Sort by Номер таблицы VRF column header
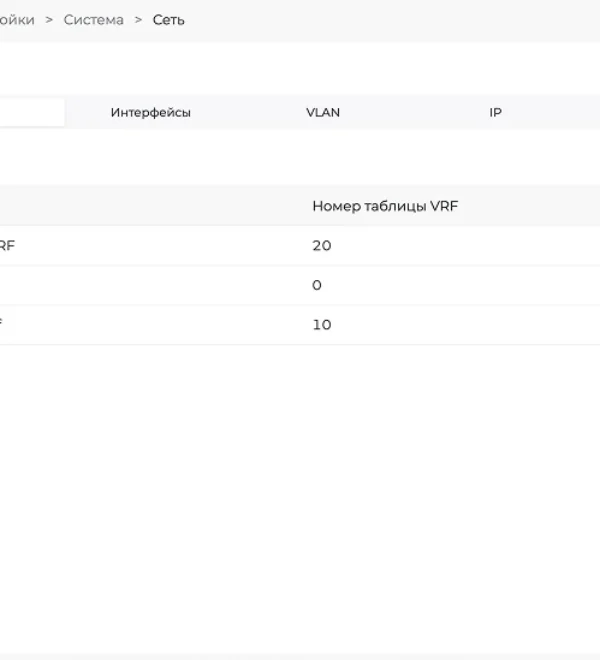 point(385,206)
